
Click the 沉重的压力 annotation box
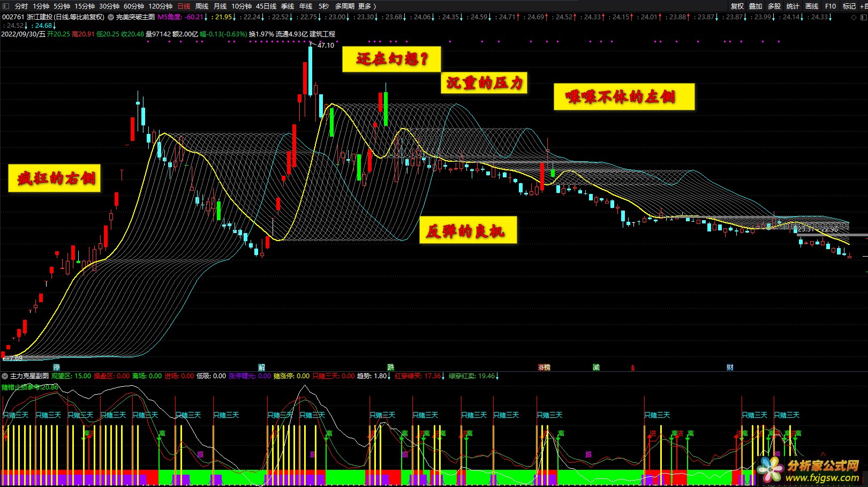[x=484, y=83]
